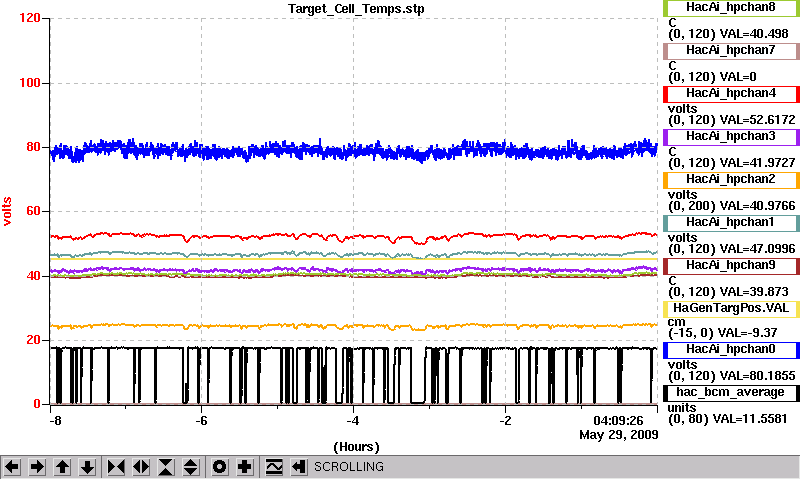Select the black hac_bcm_average legend entry
This screenshot has height=479, width=800.
click(731, 392)
